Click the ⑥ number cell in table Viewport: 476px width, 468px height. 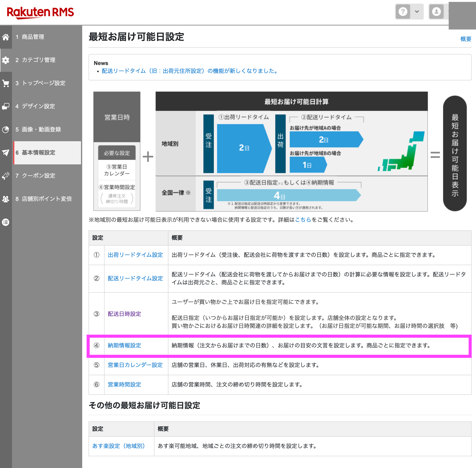97,384
